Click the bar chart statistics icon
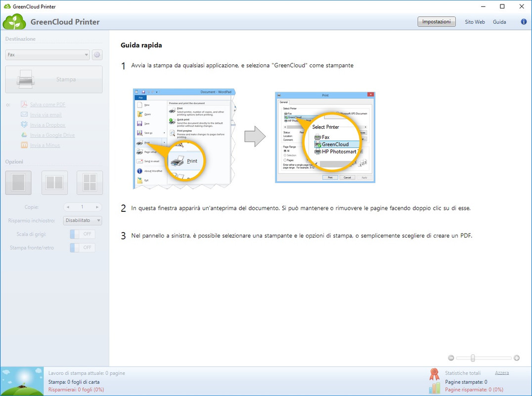 (x=434, y=388)
